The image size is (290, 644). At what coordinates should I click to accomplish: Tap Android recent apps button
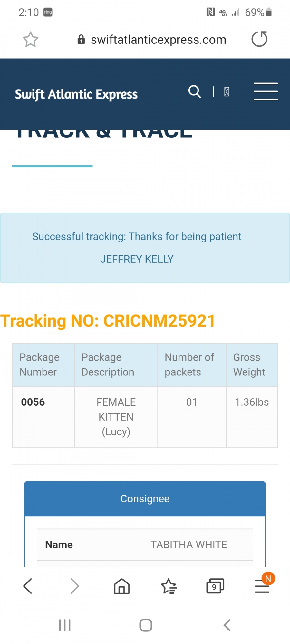[65, 625]
